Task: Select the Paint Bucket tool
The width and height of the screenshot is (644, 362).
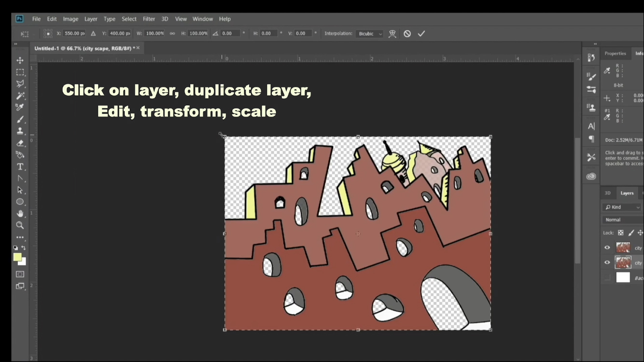Action: [x=20, y=154]
